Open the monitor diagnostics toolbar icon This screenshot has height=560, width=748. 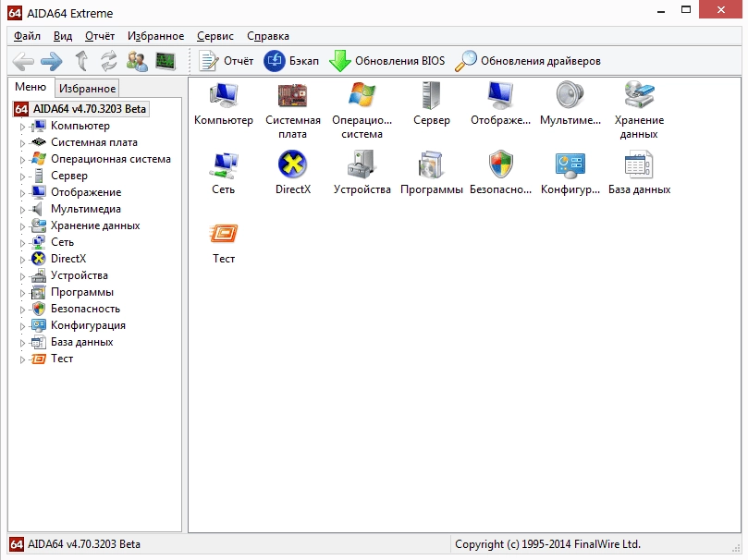pyautogui.click(x=166, y=61)
